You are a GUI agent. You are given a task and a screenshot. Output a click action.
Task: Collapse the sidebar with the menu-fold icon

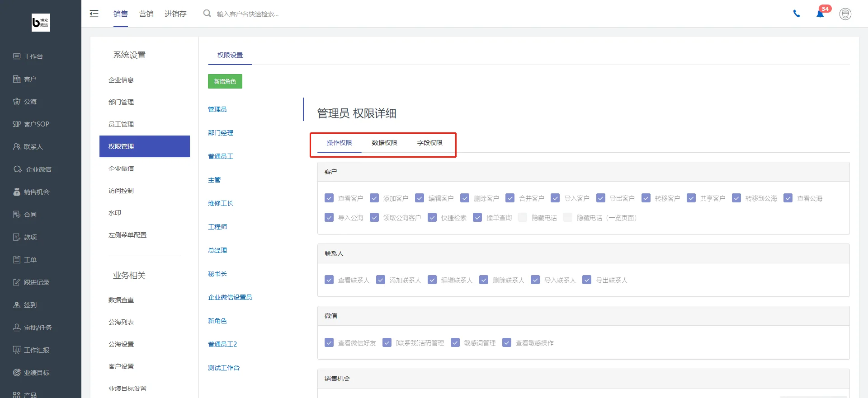(x=94, y=14)
